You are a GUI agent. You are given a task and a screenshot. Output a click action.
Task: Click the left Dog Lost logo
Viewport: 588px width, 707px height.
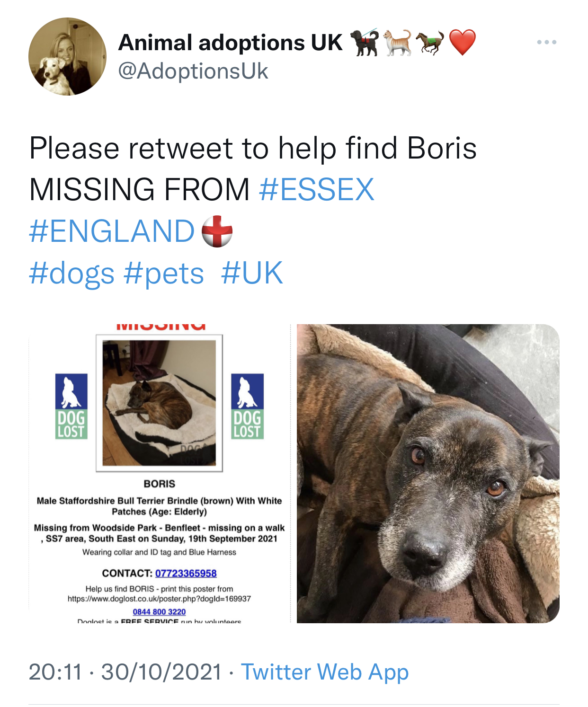71,406
